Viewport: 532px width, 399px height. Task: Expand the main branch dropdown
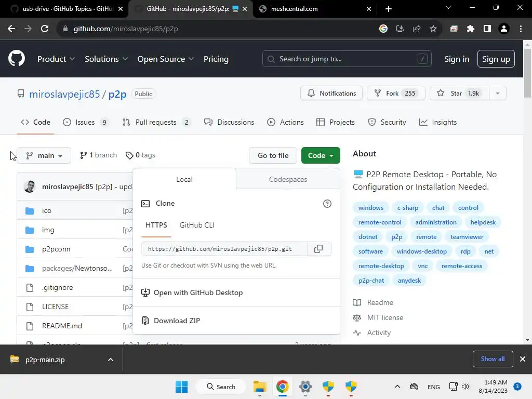pyautogui.click(x=44, y=155)
